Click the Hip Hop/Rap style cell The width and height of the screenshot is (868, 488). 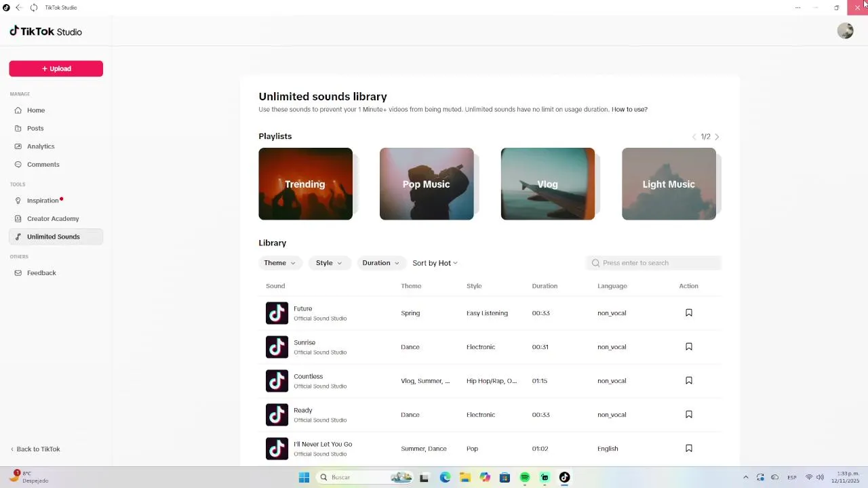coord(492,381)
